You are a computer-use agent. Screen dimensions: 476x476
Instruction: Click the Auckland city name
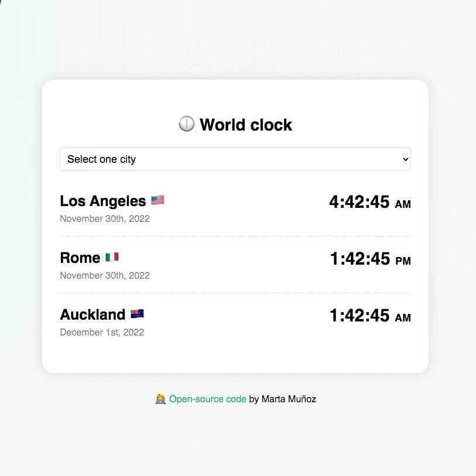[93, 314]
